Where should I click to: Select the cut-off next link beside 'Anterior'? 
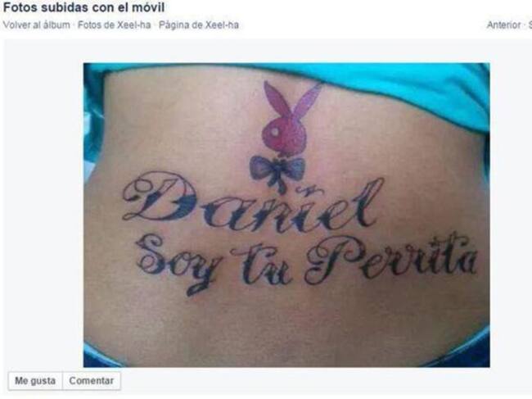tap(530, 25)
